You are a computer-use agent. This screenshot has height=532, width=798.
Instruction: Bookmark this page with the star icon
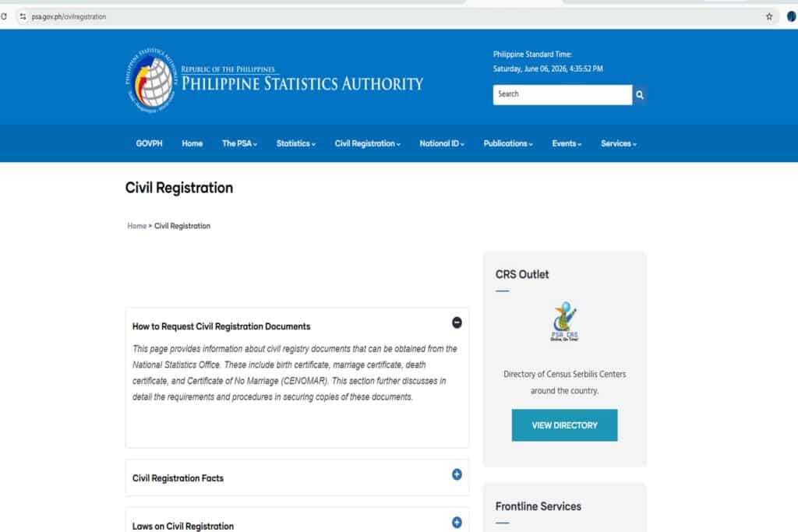pyautogui.click(x=769, y=16)
